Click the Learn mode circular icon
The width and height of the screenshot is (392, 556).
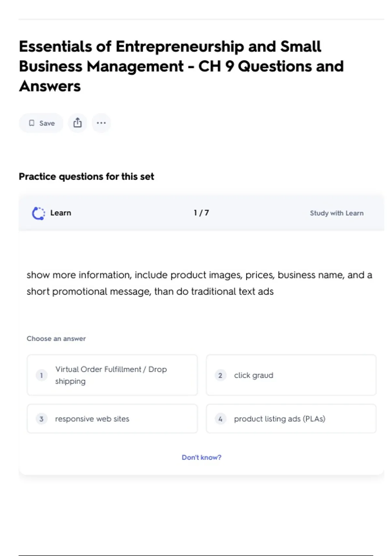coord(39,213)
